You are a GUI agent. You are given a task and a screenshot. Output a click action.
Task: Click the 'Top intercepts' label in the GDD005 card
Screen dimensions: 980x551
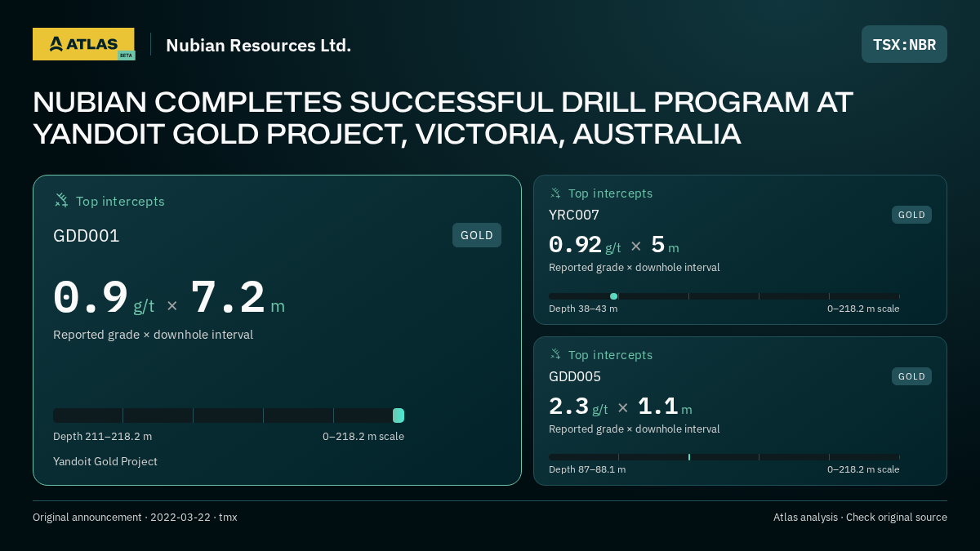point(610,355)
